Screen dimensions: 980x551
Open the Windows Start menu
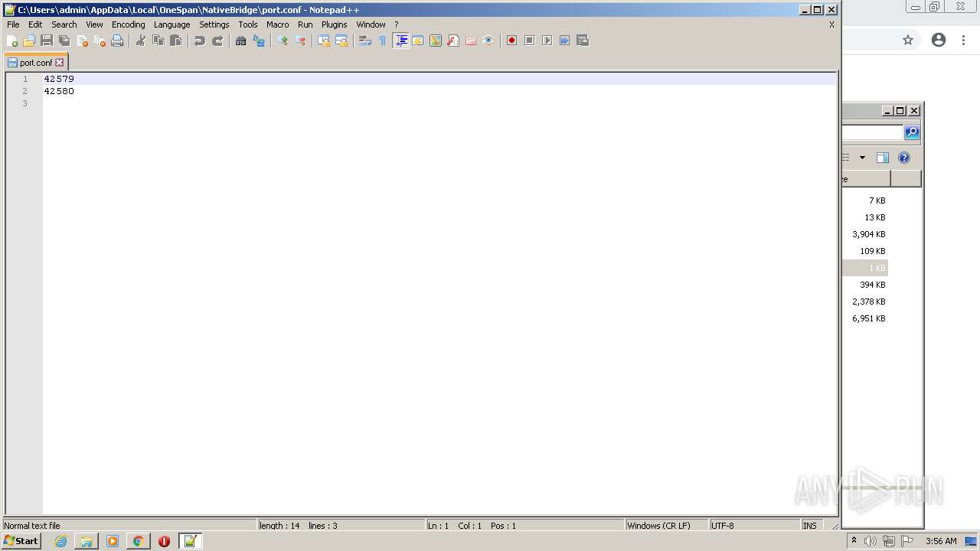(21, 541)
